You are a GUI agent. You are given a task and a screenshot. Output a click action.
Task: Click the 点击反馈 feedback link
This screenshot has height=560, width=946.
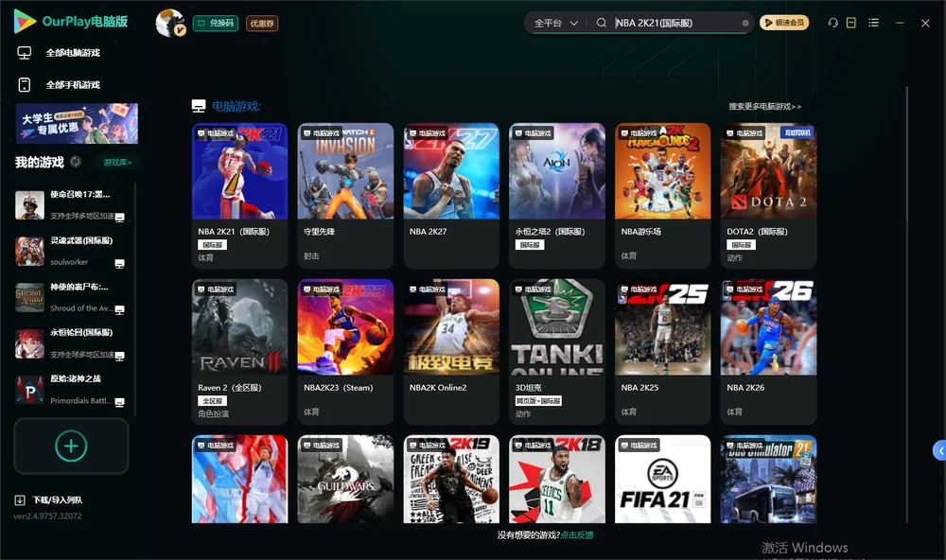577,534
